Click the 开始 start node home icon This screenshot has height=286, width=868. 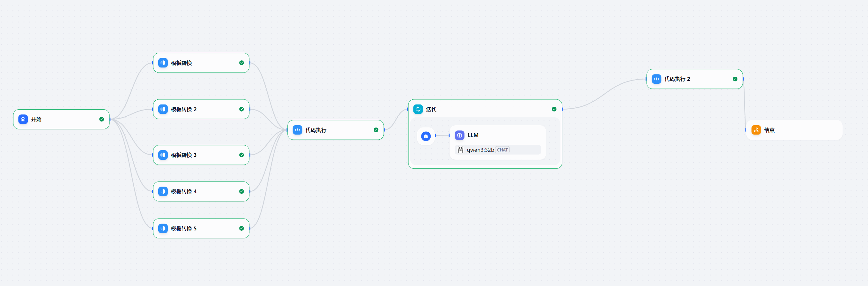[23, 119]
